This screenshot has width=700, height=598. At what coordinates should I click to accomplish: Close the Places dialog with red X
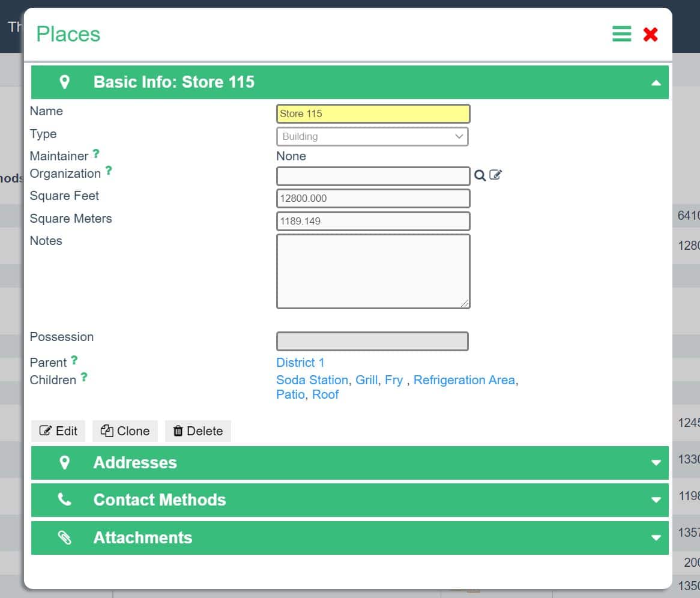650,34
